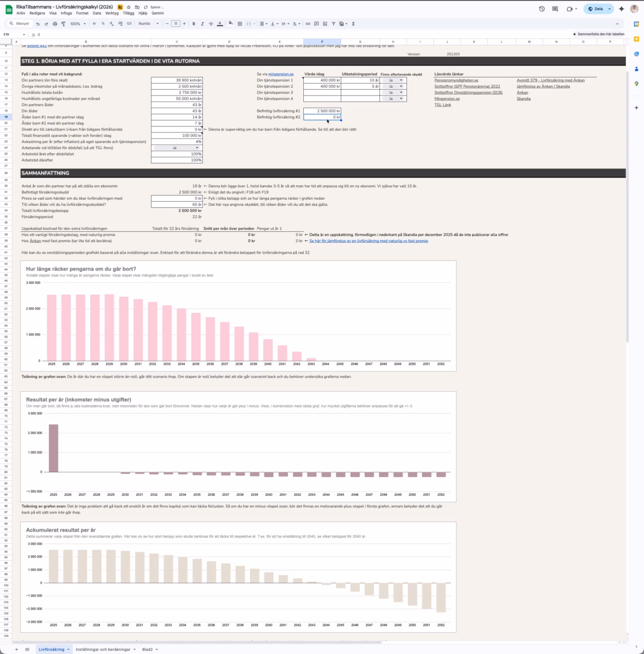Screen dimensions: 644x654
Task: Click the Dela share button
Action: (x=595, y=9)
